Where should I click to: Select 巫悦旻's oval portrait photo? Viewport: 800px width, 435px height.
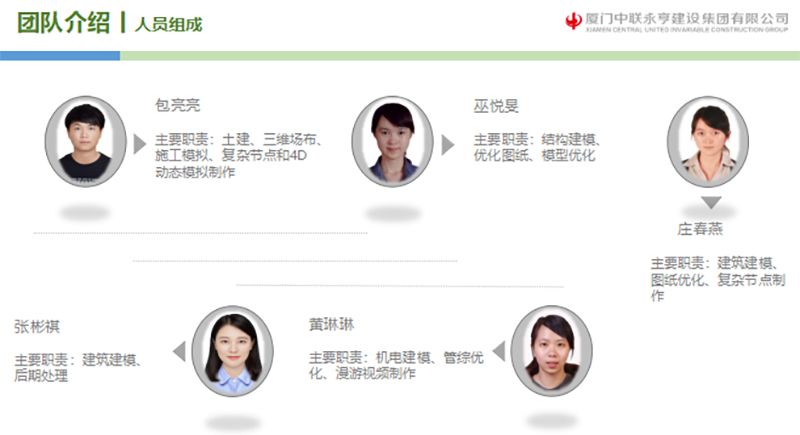pos(392,141)
